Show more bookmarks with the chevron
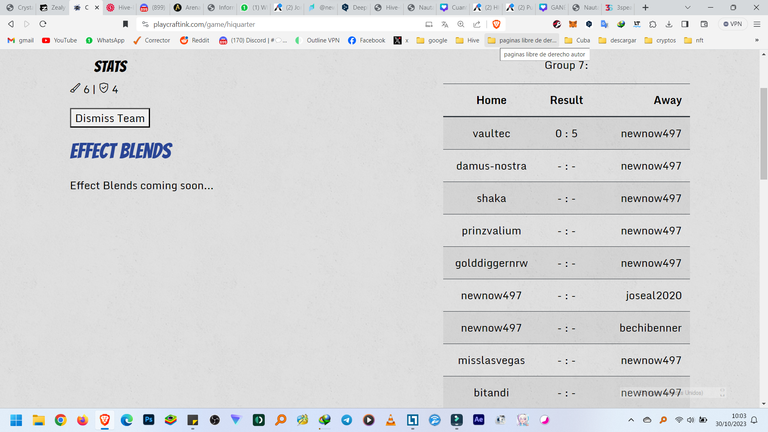 point(757,40)
